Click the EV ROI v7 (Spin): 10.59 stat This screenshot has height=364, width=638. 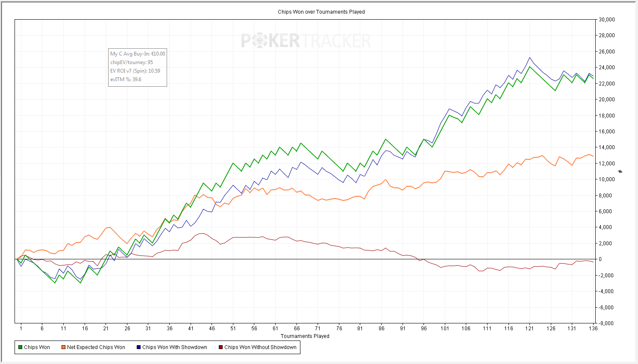[135, 71]
